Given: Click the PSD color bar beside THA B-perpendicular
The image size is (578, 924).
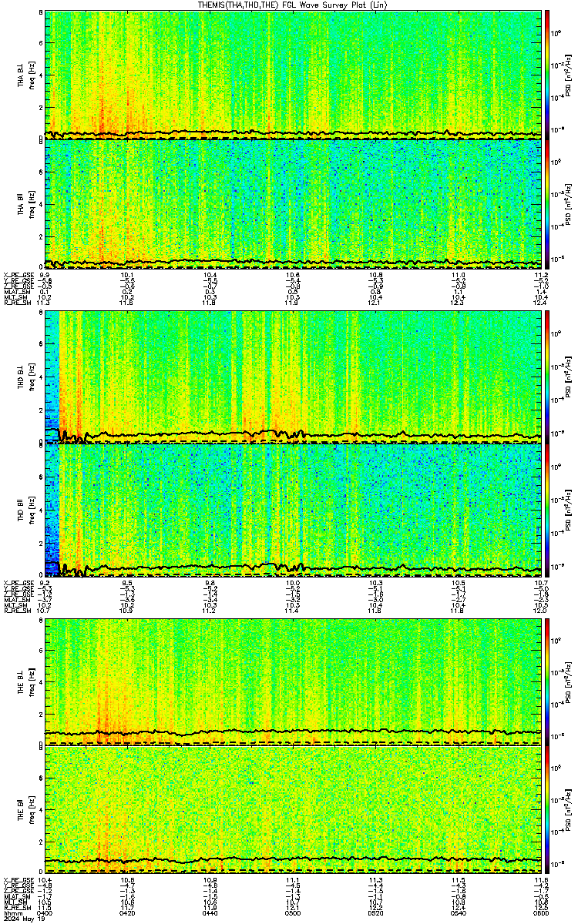Looking at the screenshot, I should [549, 75].
